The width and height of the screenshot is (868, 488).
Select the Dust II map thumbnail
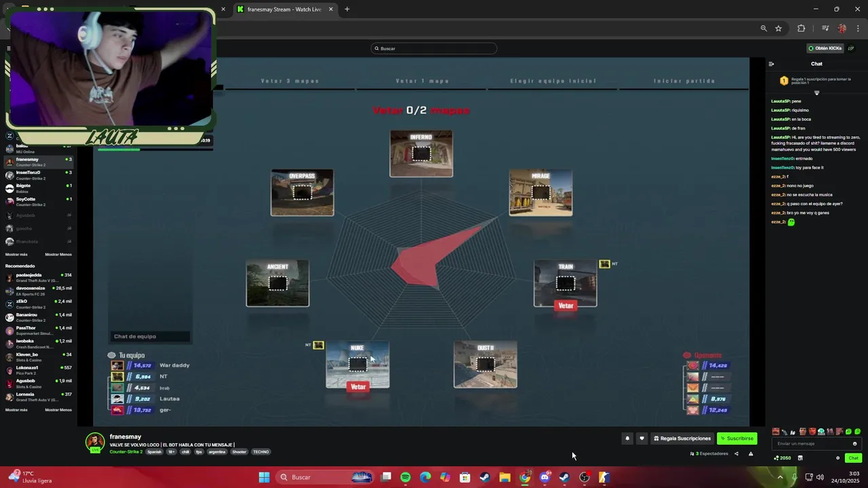tap(486, 365)
